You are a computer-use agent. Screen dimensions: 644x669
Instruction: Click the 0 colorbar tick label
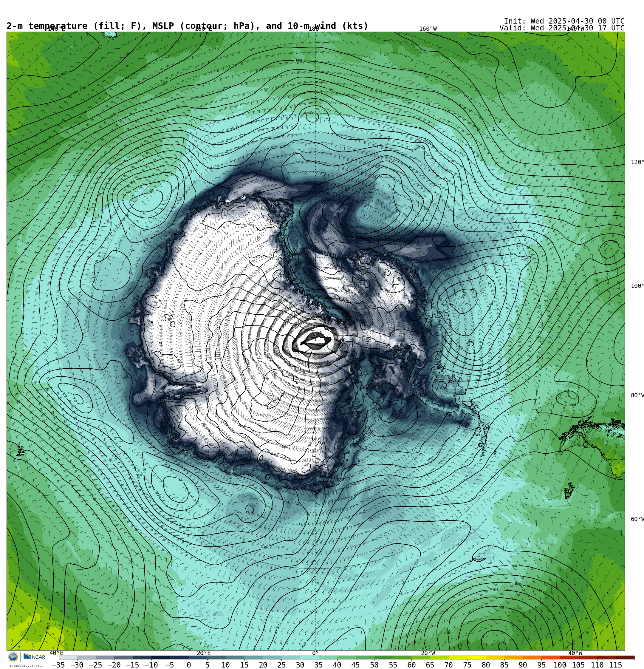point(189,665)
